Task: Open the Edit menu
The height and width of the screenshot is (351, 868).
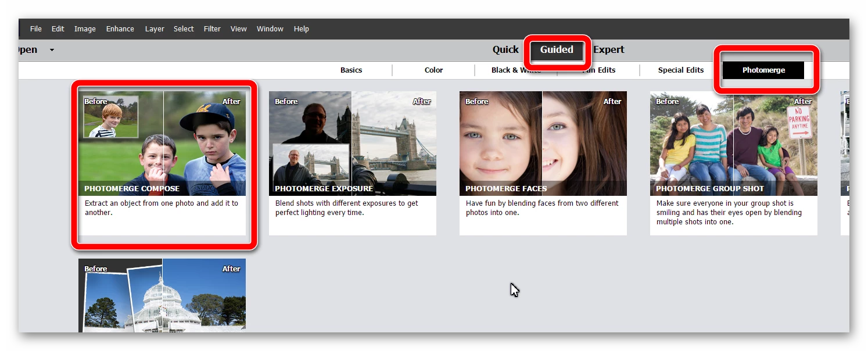Action: click(x=58, y=29)
